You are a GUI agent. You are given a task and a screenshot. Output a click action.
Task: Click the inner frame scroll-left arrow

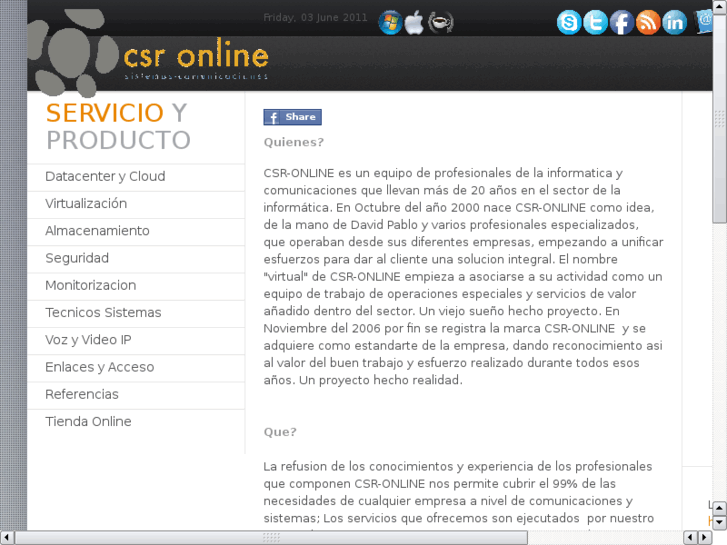point(690,537)
